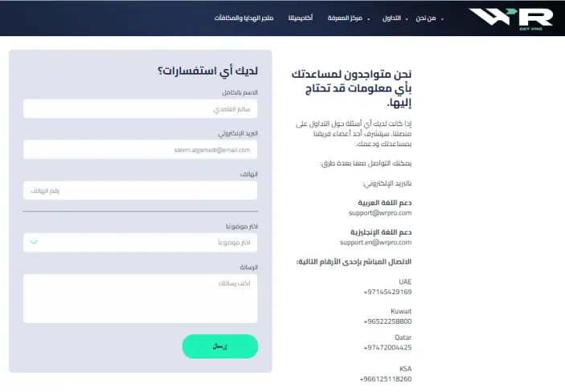Click the دعم اللغة الإنجليزية label
Viewport: 565px width, 392px height.
click(381, 232)
